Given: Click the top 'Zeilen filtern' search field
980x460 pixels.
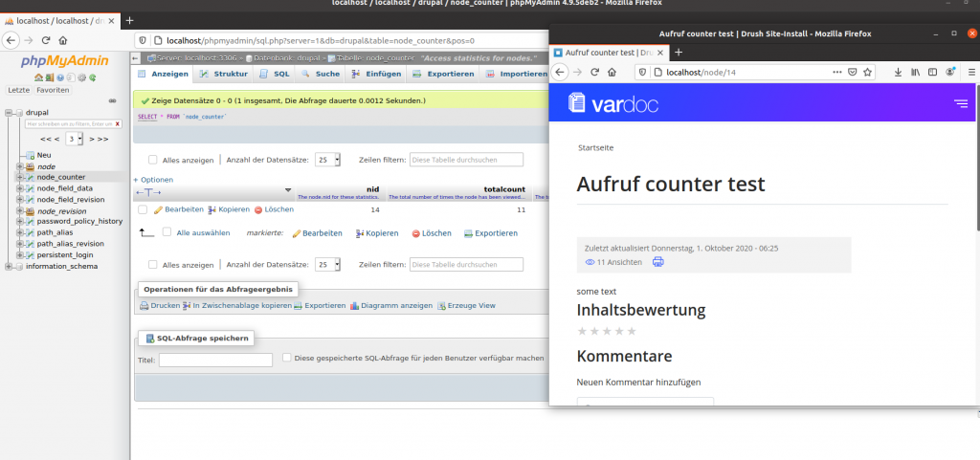Looking at the screenshot, I should 466,160.
